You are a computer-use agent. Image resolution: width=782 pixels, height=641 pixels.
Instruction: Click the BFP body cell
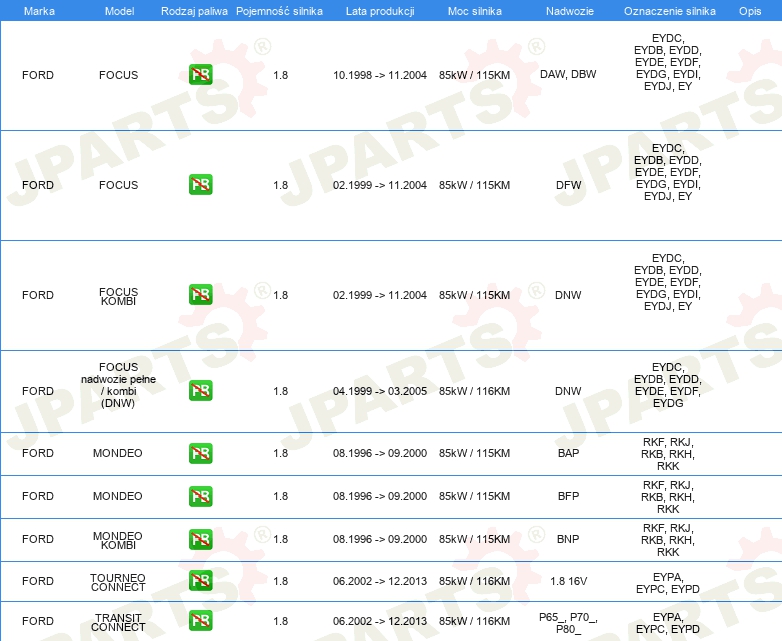[x=569, y=496]
